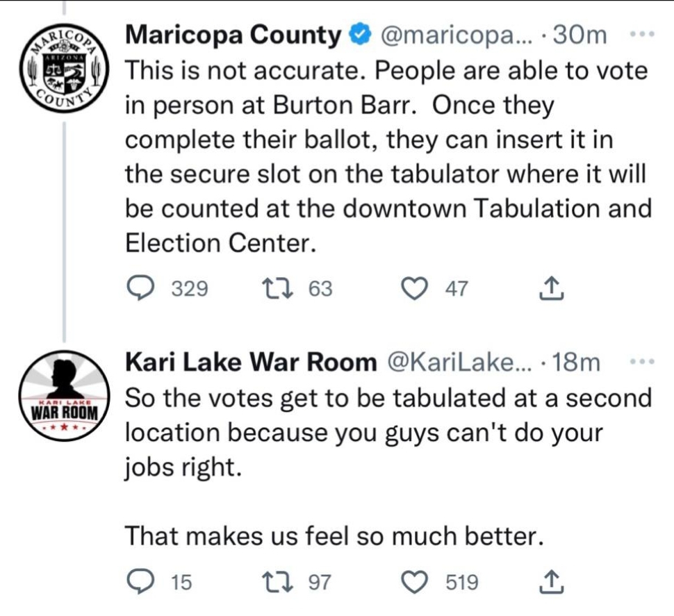The width and height of the screenshot is (674, 616).
Task: Open more options on Kari Lake tweet
Action: click(642, 362)
